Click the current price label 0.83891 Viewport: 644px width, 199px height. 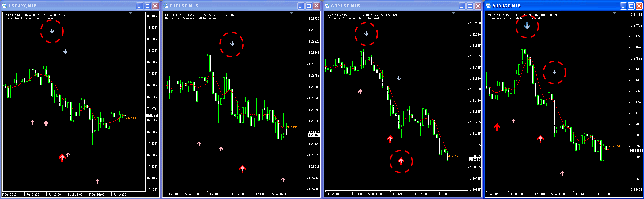[636, 151]
